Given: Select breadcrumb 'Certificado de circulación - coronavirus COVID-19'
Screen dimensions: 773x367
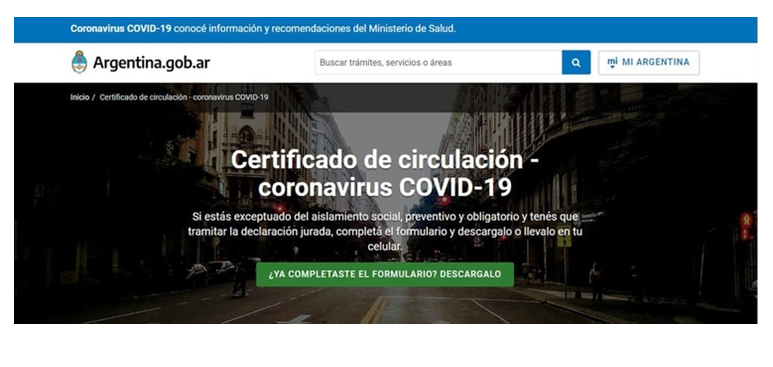Looking at the screenshot, I should (184, 97).
